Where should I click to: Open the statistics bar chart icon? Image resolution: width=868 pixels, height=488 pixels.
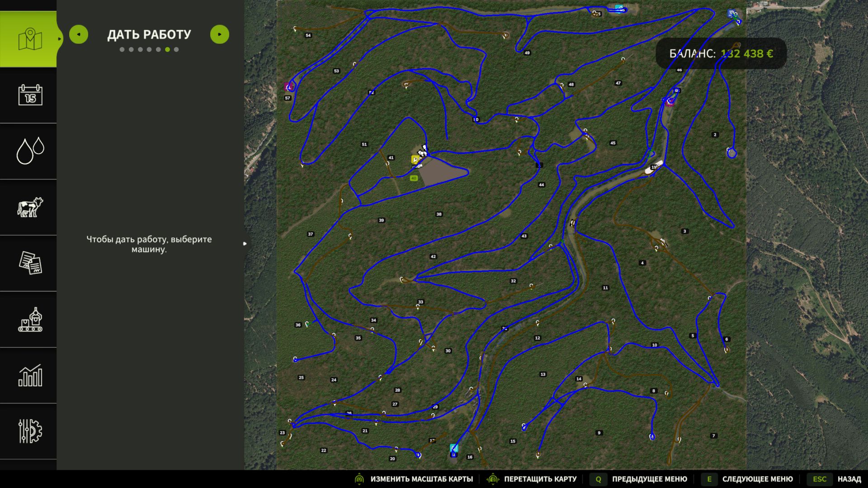tap(30, 375)
